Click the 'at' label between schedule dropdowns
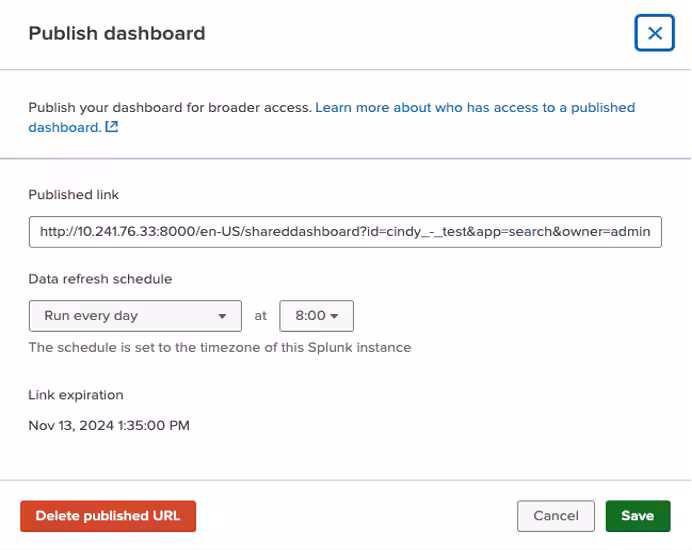This screenshot has height=550, width=692. pos(260,316)
